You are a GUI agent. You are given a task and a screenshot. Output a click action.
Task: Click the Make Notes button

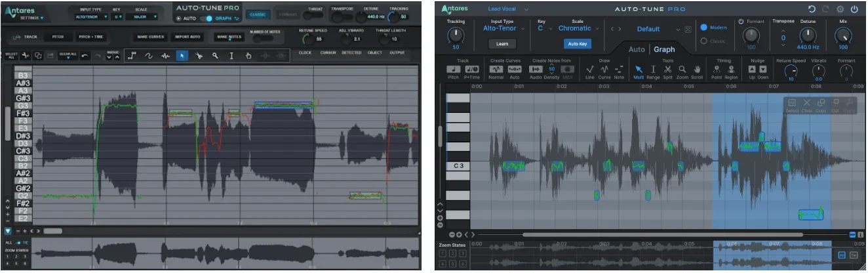click(229, 37)
